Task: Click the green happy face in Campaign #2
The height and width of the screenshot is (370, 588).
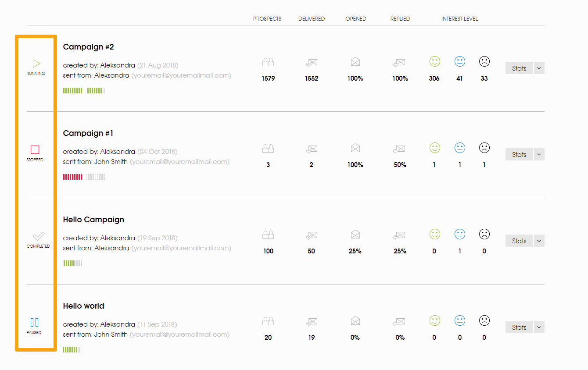Action: click(x=434, y=61)
